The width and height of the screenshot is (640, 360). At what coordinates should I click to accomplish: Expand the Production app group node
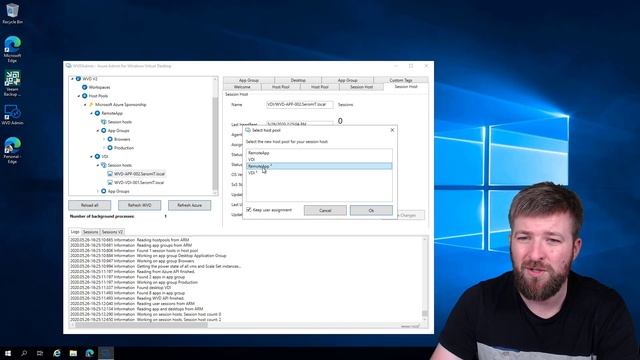[x=104, y=148]
